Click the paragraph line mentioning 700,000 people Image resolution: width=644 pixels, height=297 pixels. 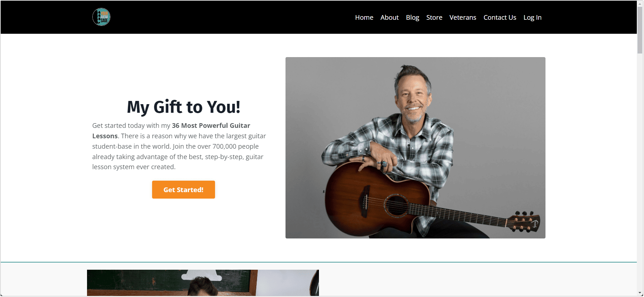coord(175,147)
